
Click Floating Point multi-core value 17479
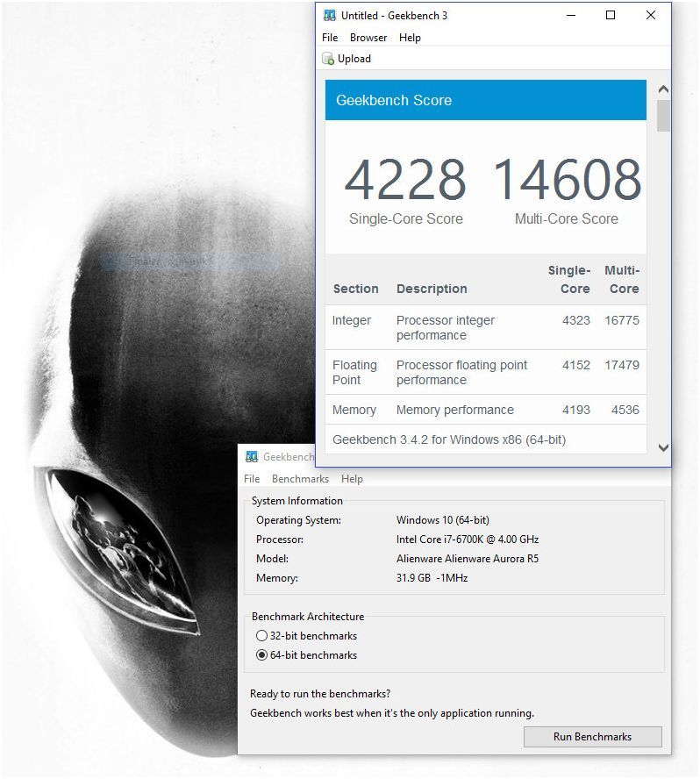(x=622, y=365)
